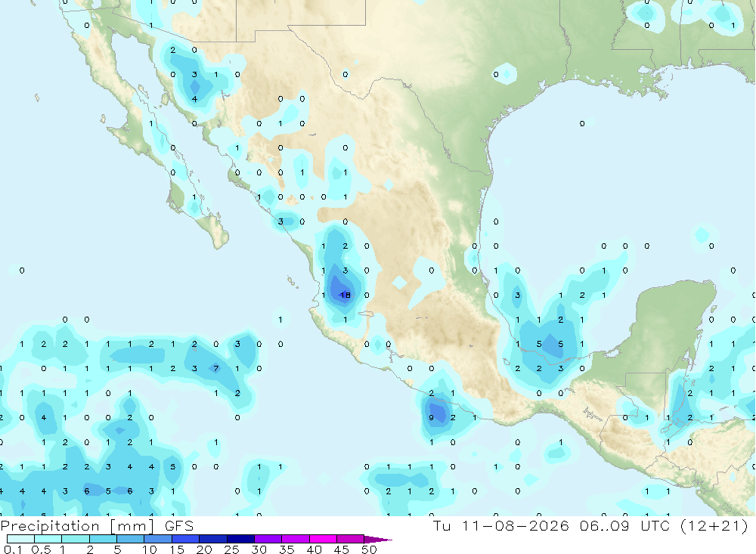Click the "18" precipitation value on the map
Viewport: 756px width, 554px height.
point(345,295)
